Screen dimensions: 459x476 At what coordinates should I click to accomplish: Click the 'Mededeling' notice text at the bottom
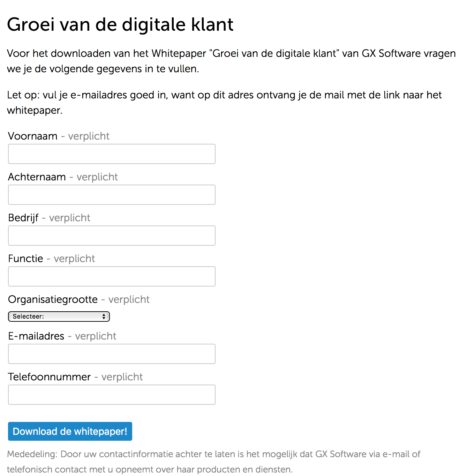click(x=213, y=461)
